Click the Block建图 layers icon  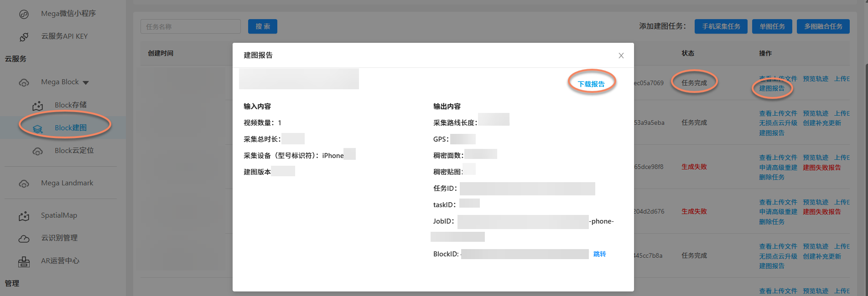(38, 129)
